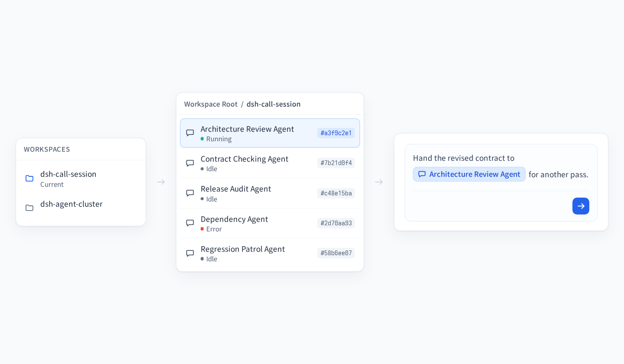Click the WORKSPACES panel heading
624x364 pixels.
pyautogui.click(x=47, y=149)
